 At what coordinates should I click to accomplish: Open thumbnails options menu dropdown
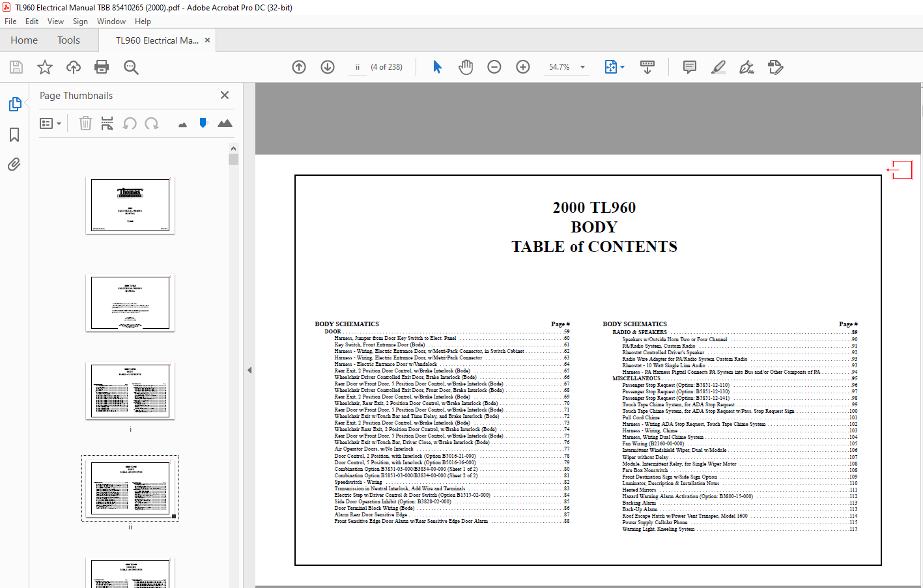[x=50, y=123]
